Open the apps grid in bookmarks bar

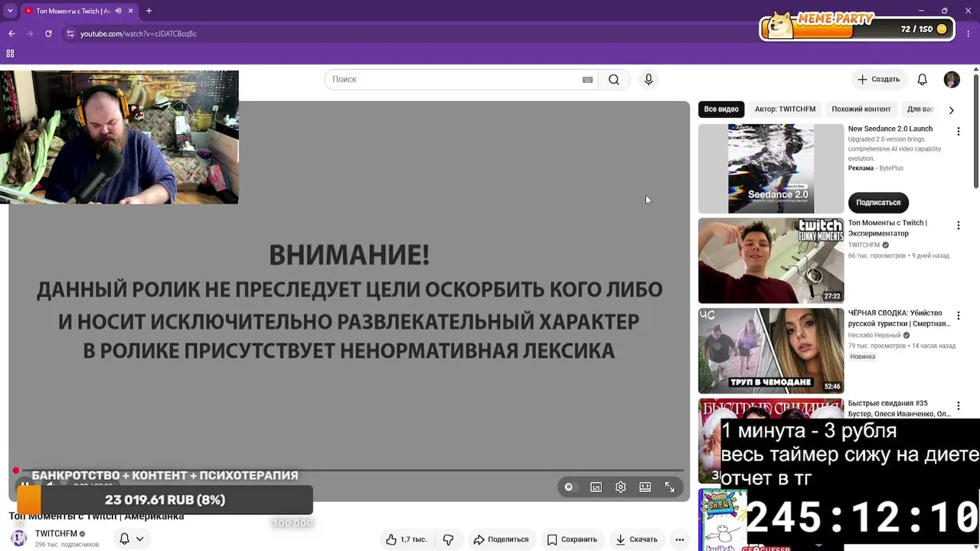(x=10, y=54)
